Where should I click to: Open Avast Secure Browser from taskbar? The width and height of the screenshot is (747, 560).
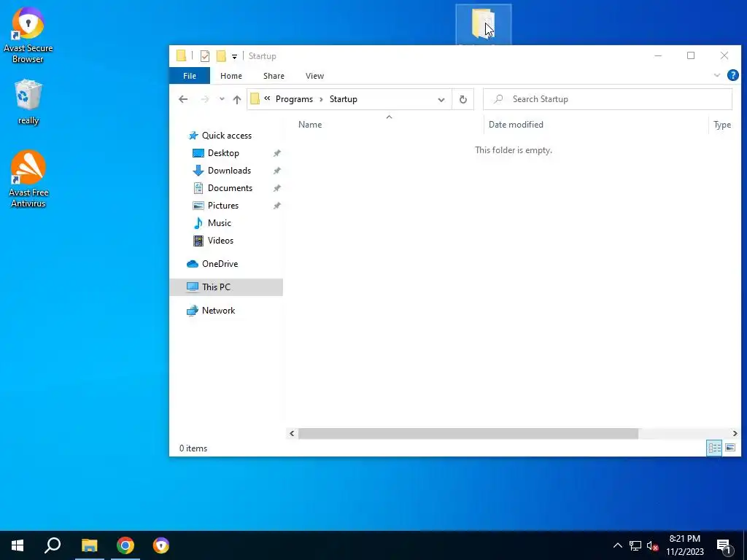pos(161,545)
